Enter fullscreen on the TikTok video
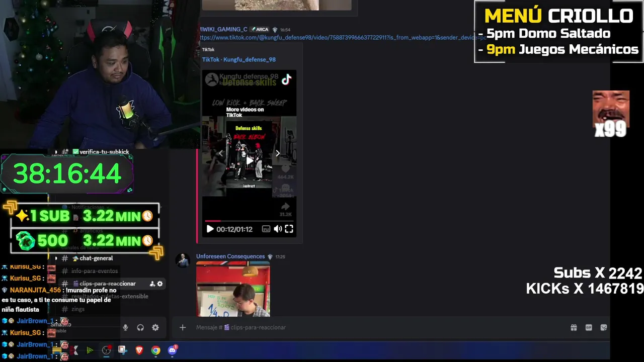The height and width of the screenshot is (362, 644). click(289, 229)
